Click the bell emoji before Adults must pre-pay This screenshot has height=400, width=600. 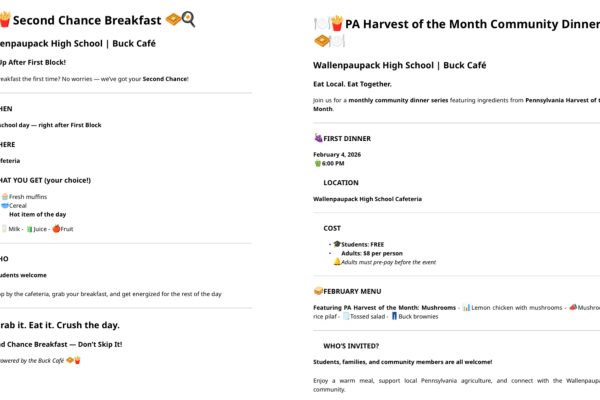[337, 262]
